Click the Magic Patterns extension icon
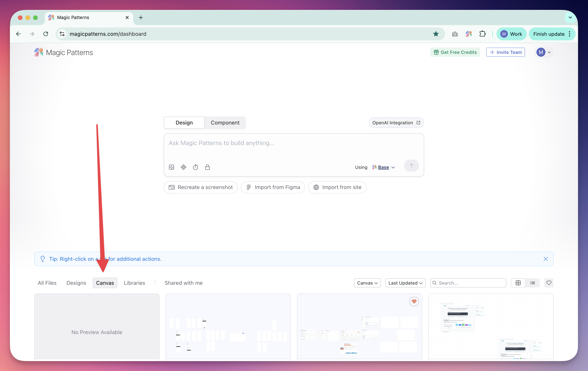This screenshot has width=588, height=371. 468,34
